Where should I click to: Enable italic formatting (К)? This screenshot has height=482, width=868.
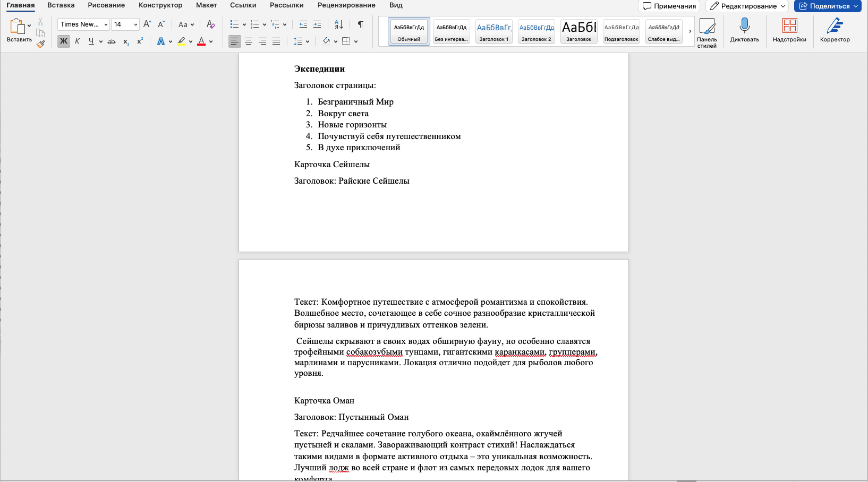76,41
